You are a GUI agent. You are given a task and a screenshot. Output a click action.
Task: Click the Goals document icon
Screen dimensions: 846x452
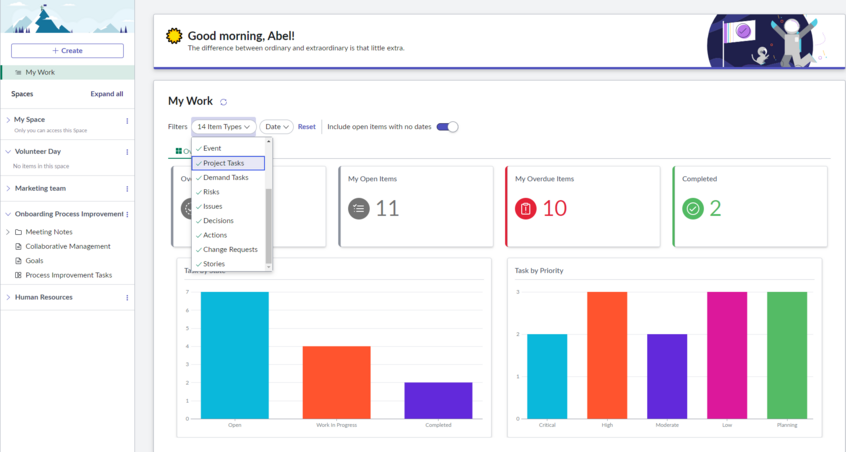pos(18,261)
